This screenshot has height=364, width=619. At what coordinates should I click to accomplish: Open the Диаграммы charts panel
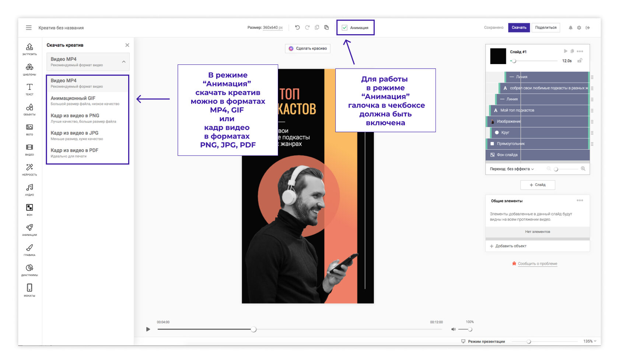point(29,270)
